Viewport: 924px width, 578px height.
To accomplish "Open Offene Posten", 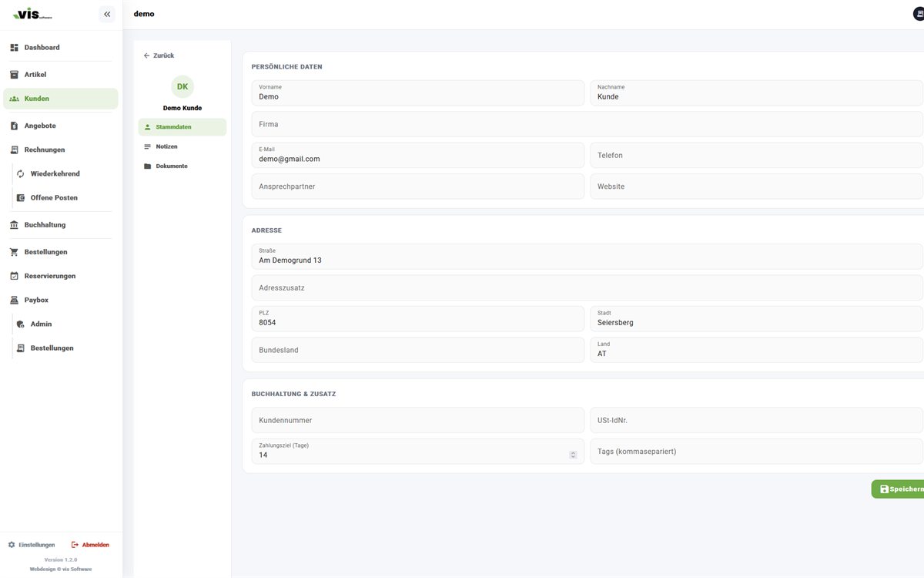I will click(x=64, y=198).
